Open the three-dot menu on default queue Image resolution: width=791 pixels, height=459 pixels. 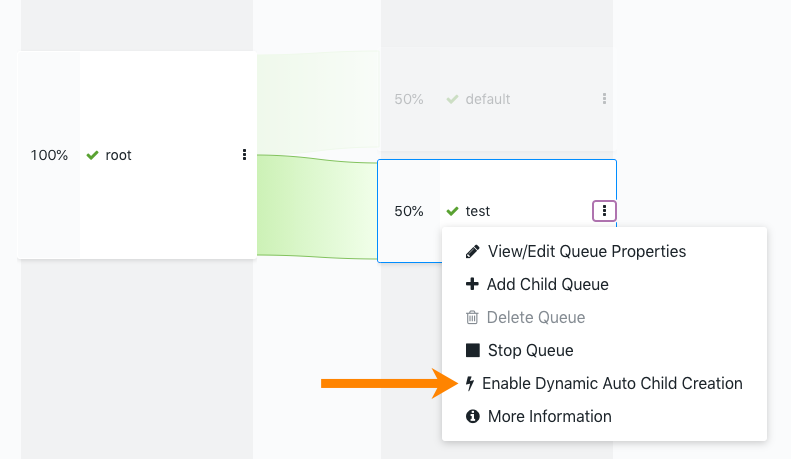coord(604,99)
